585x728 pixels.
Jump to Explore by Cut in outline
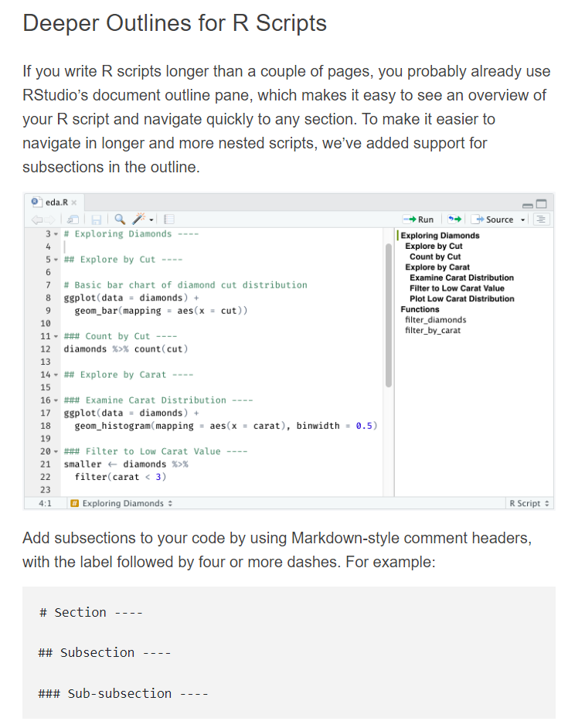click(434, 246)
